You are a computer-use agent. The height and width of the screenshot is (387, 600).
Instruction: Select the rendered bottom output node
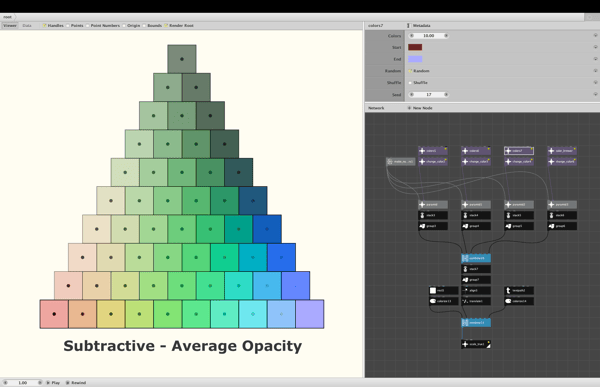(476, 344)
